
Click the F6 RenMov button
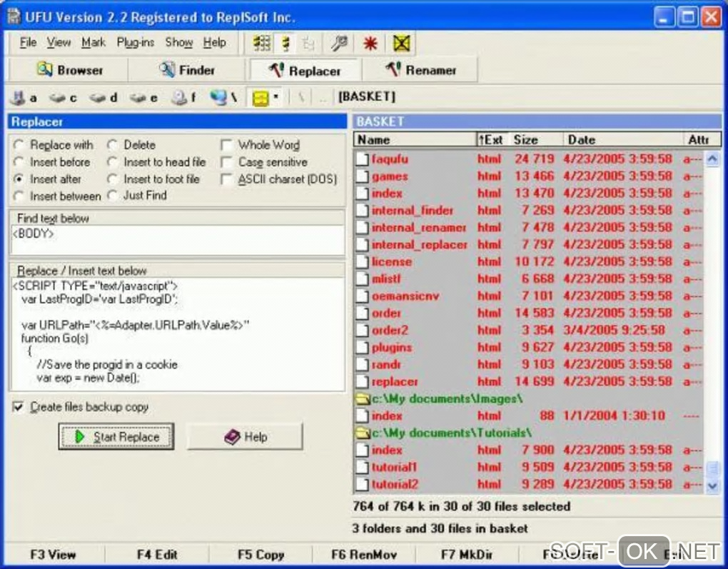(364, 555)
